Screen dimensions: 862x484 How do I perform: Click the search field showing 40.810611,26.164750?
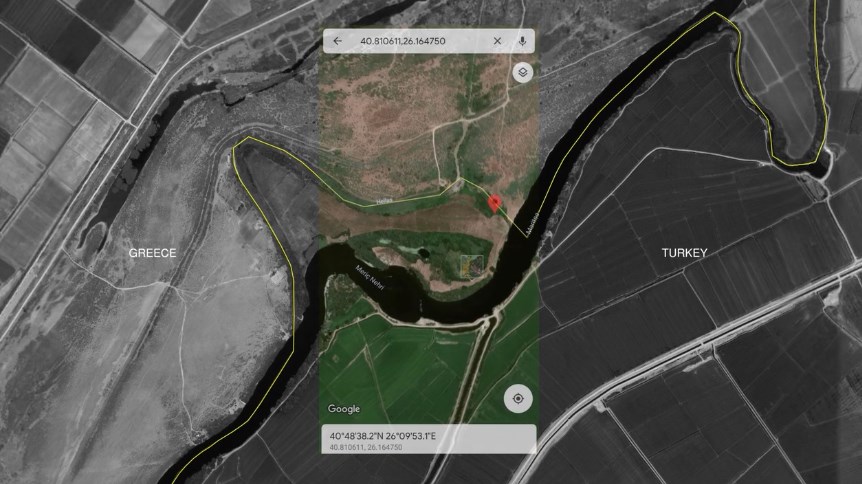click(429, 41)
